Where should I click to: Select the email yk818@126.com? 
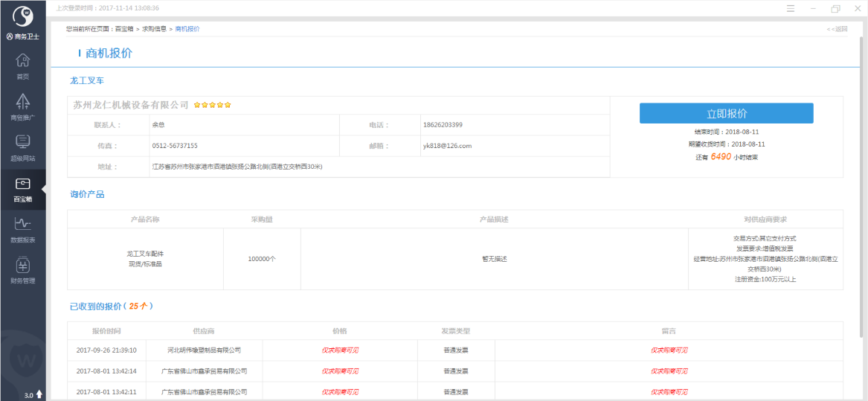(x=447, y=146)
